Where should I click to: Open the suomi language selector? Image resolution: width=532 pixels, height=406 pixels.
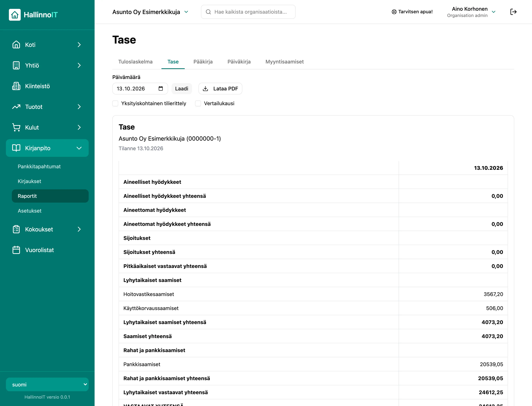pyautogui.click(x=47, y=384)
